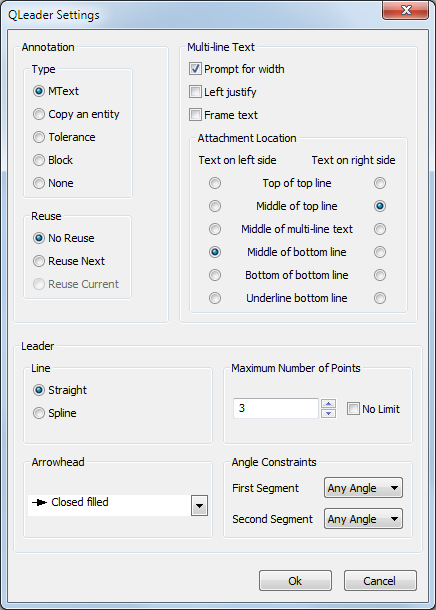Screen dimensions: 436x610
Task: Open the Arrowhead dropdown list
Action: 199,505
